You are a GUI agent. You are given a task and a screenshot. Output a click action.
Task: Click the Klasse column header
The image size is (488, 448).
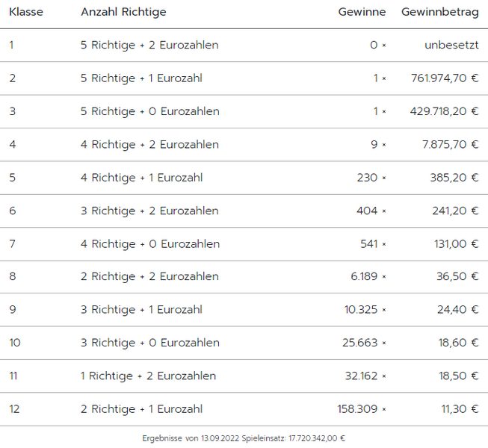pyautogui.click(x=26, y=12)
